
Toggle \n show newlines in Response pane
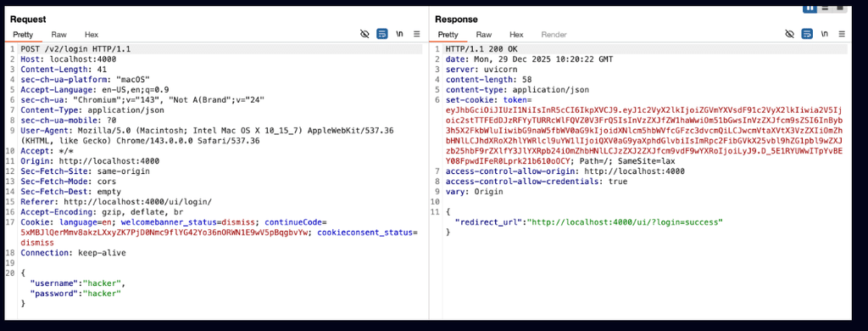[x=825, y=35]
